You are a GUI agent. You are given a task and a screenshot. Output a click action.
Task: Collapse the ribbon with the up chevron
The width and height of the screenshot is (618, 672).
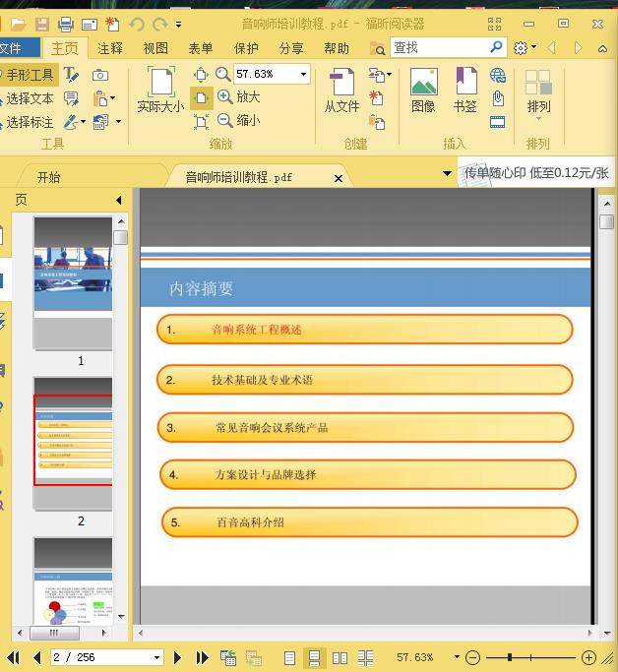602,48
